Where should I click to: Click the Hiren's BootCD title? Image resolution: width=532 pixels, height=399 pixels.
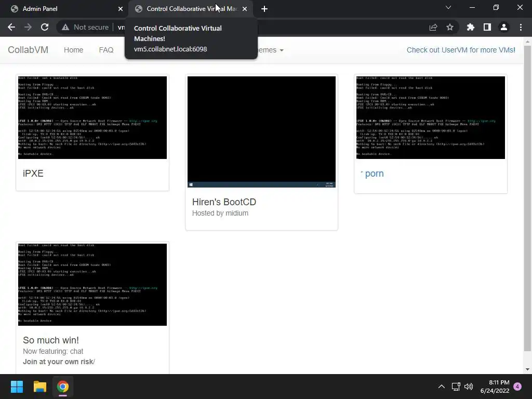224,202
